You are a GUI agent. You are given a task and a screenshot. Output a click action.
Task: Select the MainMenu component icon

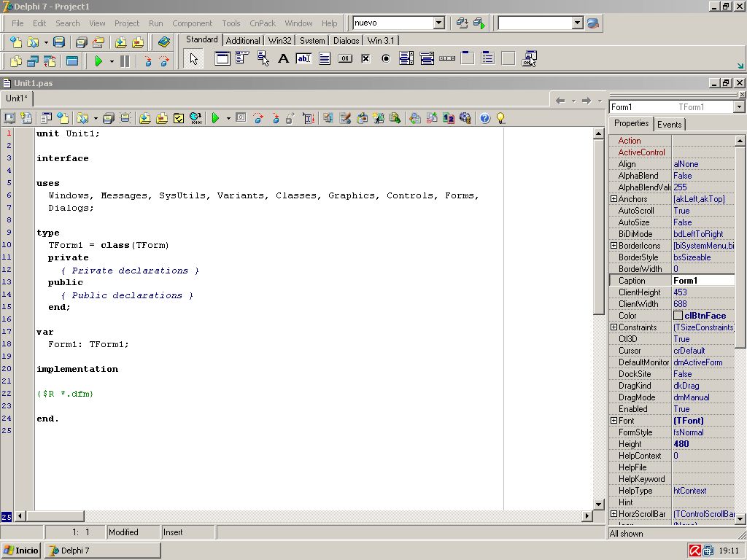(241, 58)
